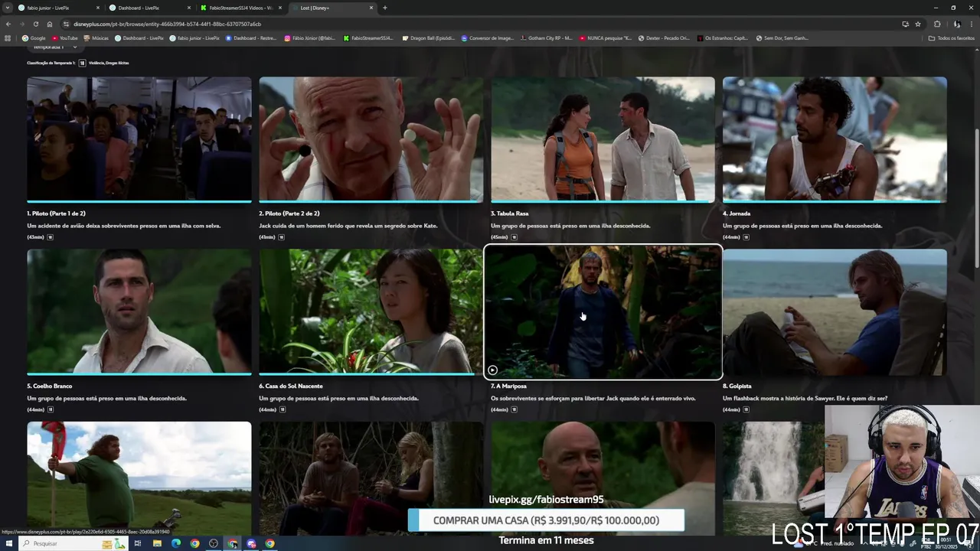Open the Conversor de Imagem bookmark
Image resolution: width=980 pixels, height=551 pixels.
point(487,38)
